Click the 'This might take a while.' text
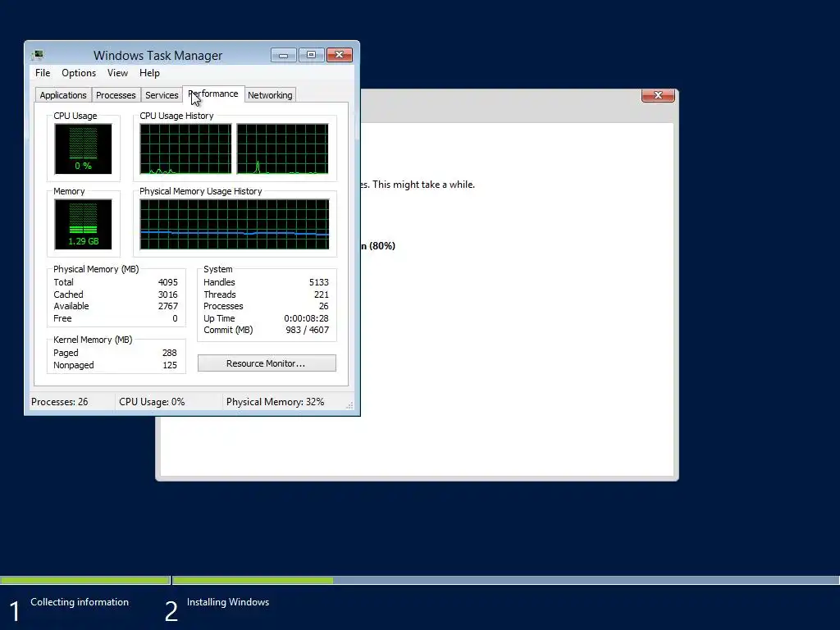The image size is (840, 630). coord(424,185)
